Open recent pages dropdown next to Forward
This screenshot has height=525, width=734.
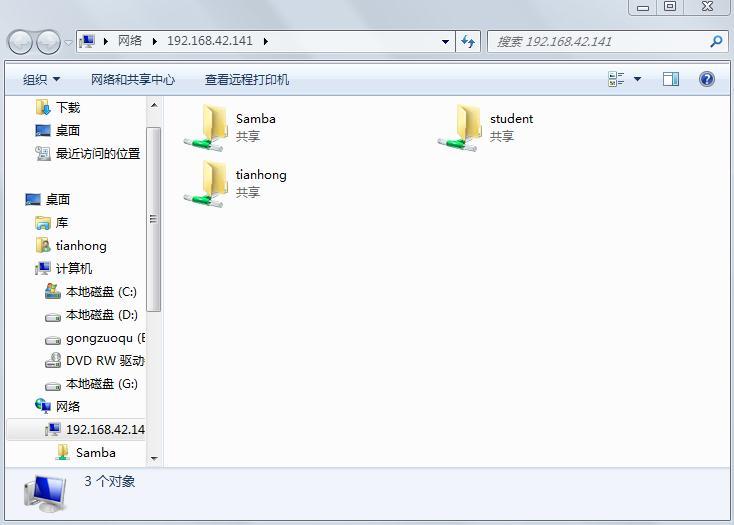point(68,42)
